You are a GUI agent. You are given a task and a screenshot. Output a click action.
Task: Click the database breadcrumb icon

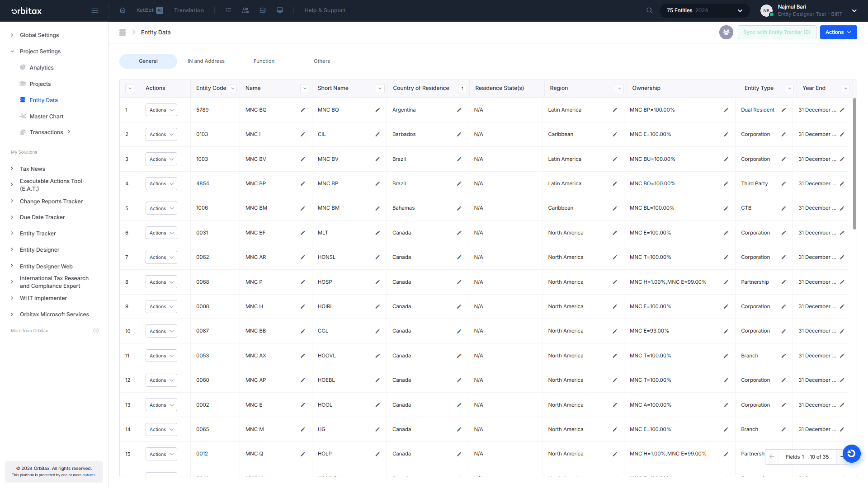(x=123, y=33)
